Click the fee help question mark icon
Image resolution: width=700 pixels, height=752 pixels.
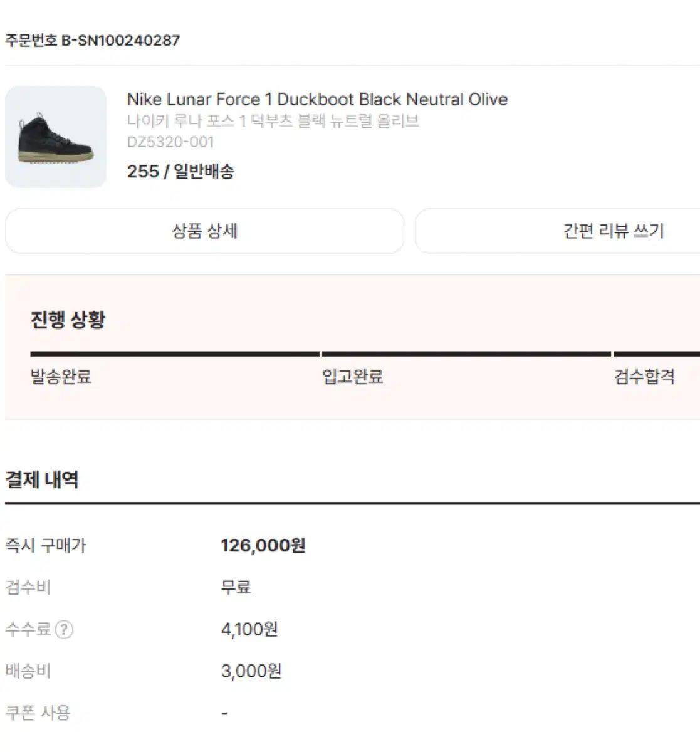(x=65, y=629)
